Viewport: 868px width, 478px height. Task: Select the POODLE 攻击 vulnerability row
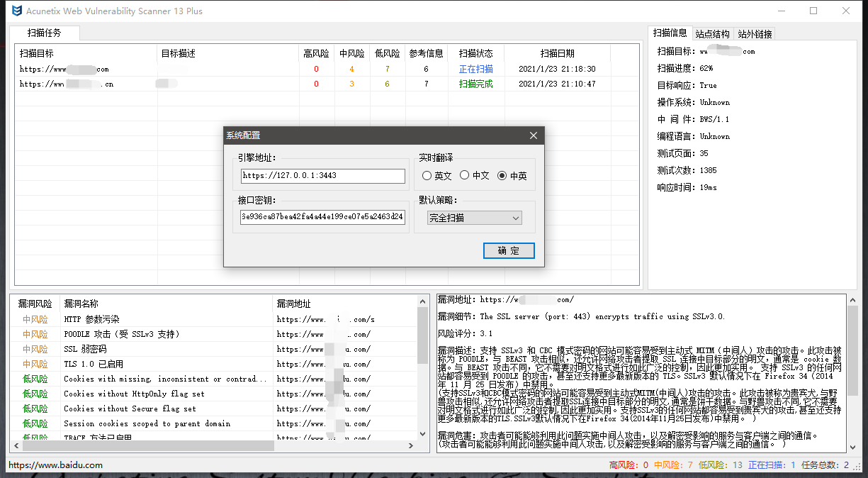point(214,334)
